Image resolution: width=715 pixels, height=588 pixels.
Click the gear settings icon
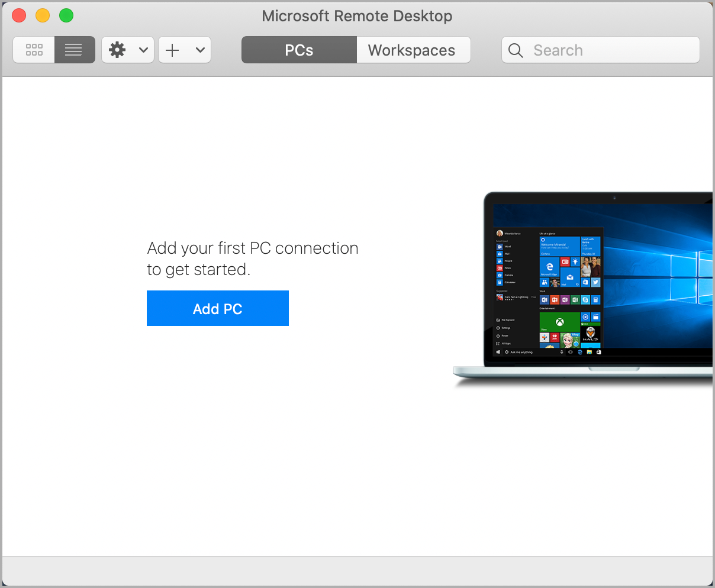[x=118, y=50]
